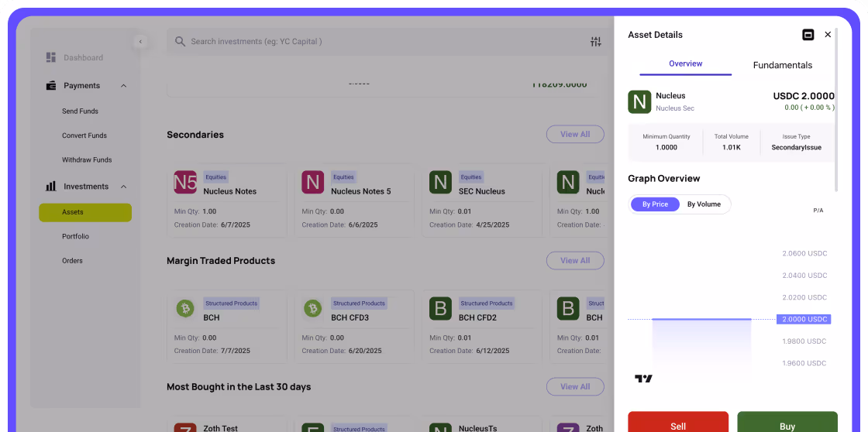868x432 pixels.
Task: Click the Total Volume 1.01K value
Action: tap(732, 148)
